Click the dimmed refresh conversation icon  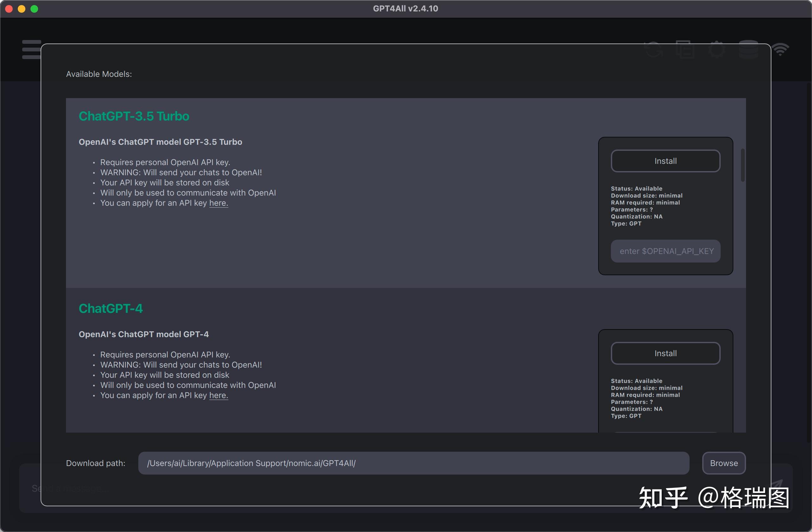click(x=654, y=50)
